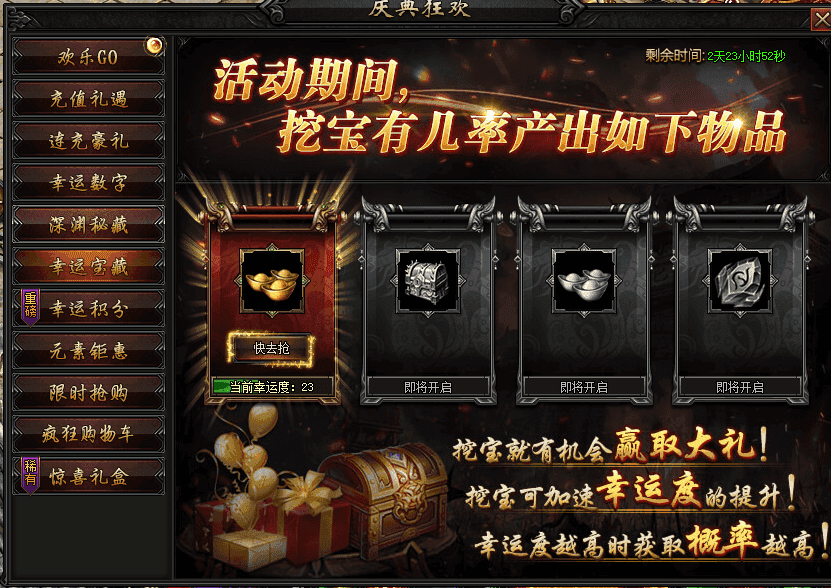
Task: Click the 当前幸运度 progress bar
Action: point(272,387)
